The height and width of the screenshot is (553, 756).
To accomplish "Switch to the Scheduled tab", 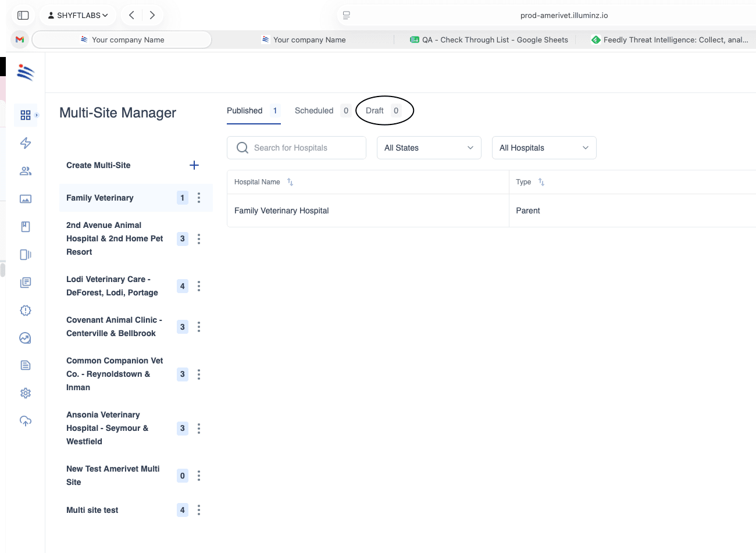I will pyautogui.click(x=322, y=110).
